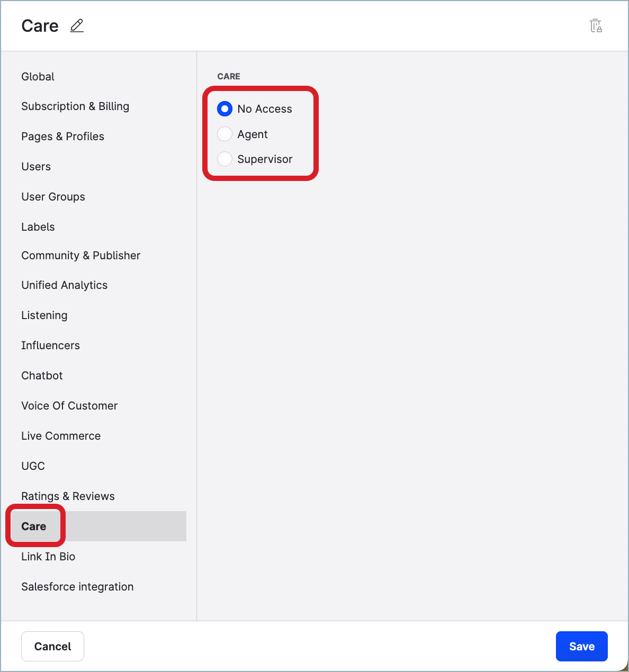This screenshot has height=672, width=629.
Task: Go to Ratings & Reviews section
Action: click(68, 496)
